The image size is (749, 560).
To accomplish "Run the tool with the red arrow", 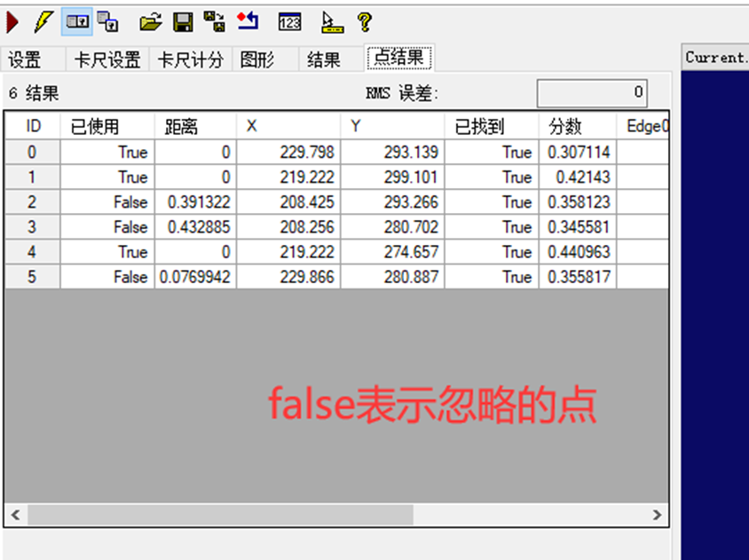I will (x=12, y=22).
